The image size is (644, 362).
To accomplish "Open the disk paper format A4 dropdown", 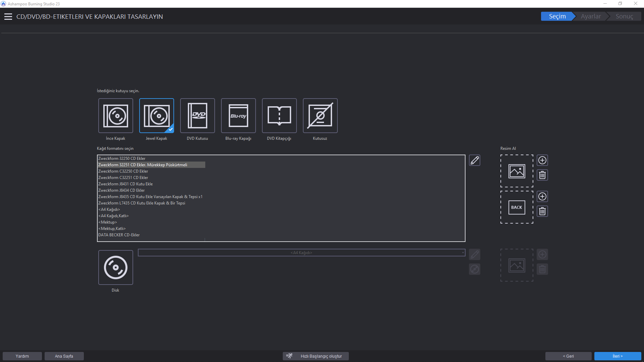I will pos(302,253).
